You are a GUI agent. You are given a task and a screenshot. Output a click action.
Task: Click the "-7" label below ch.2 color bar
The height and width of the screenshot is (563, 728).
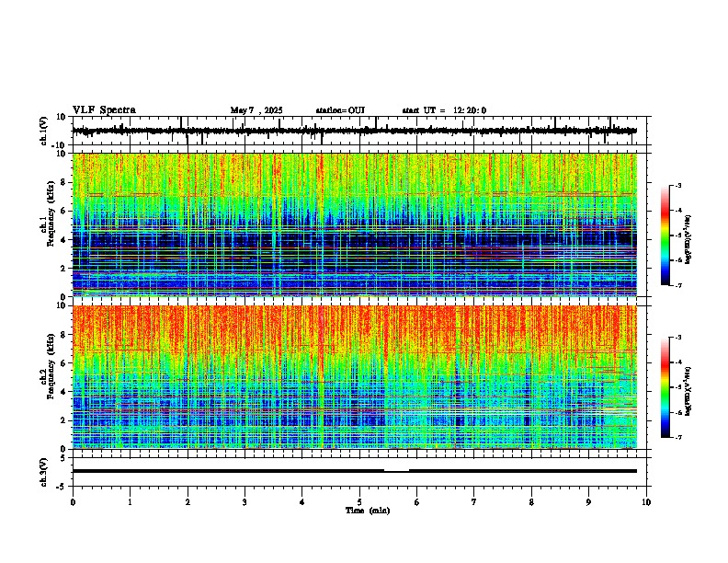coord(678,437)
